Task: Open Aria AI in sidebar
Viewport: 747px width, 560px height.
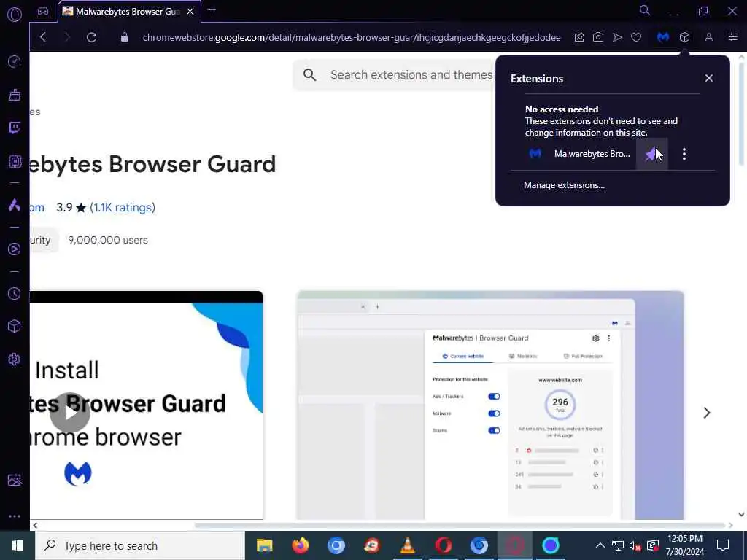Action: [x=15, y=205]
